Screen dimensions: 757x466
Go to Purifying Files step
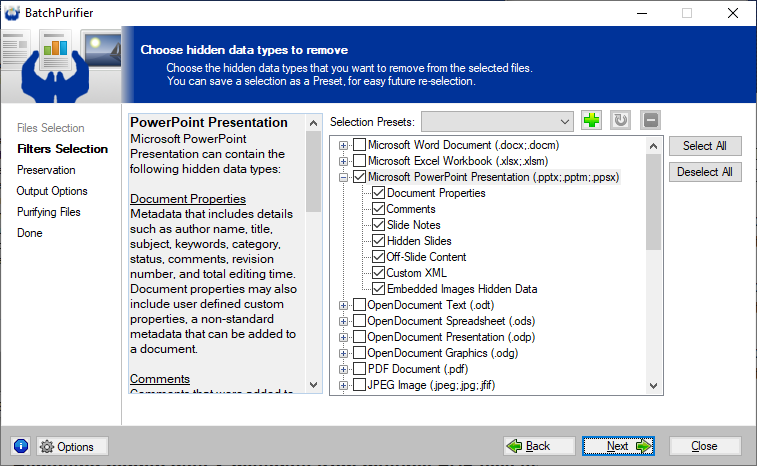tap(49, 212)
